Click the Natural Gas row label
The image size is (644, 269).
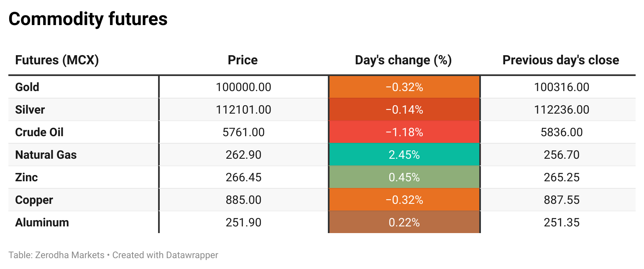[x=46, y=155]
